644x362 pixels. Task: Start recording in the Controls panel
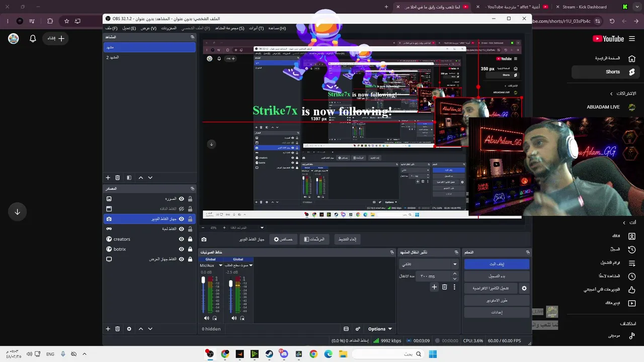[x=497, y=276]
